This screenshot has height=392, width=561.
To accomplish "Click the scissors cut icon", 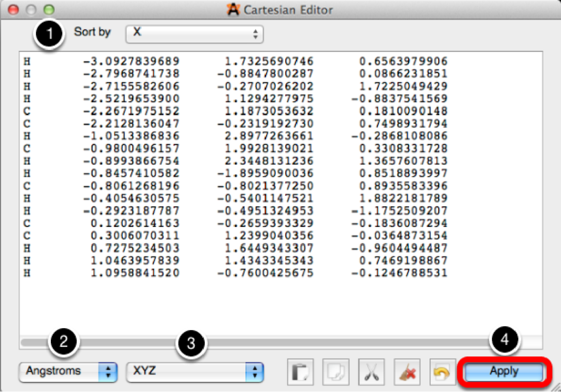I will 372,372.
